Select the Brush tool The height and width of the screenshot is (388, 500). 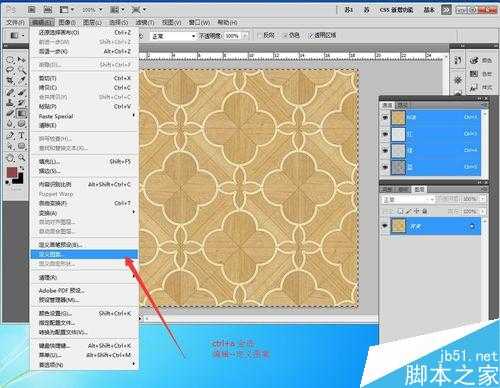[22, 92]
